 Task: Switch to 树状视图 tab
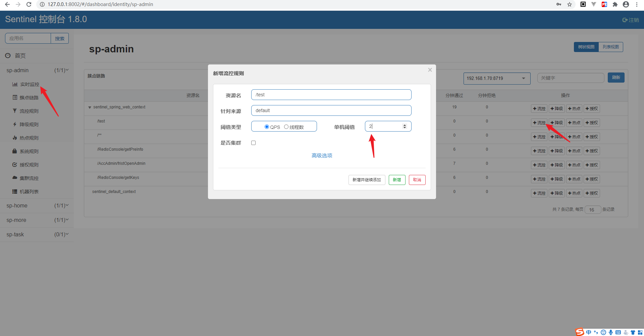click(x=586, y=47)
